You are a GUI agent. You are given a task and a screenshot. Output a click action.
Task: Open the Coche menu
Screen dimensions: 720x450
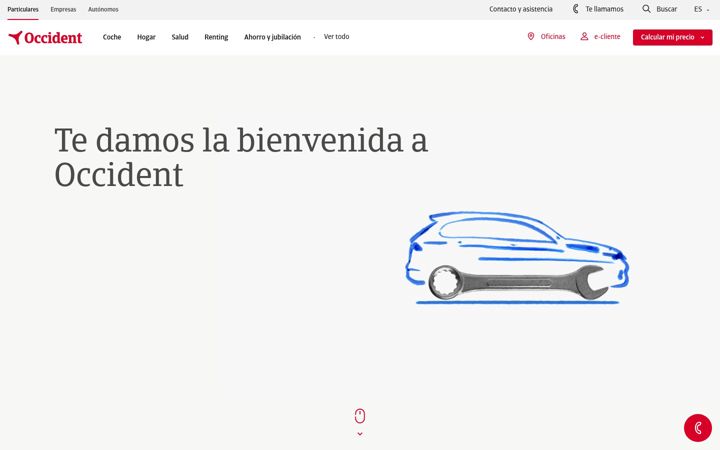coord(112,37)
